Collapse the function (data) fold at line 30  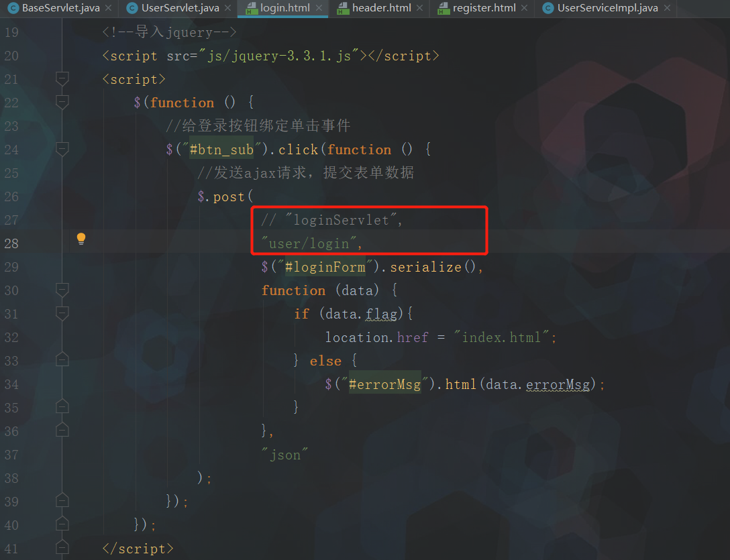[62, 290]
